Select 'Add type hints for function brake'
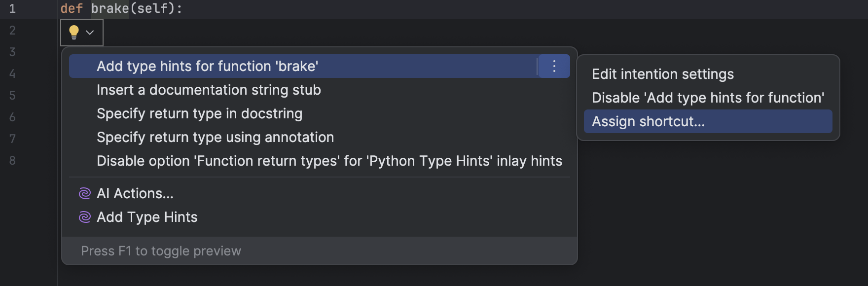 click(x=208, y=66)
